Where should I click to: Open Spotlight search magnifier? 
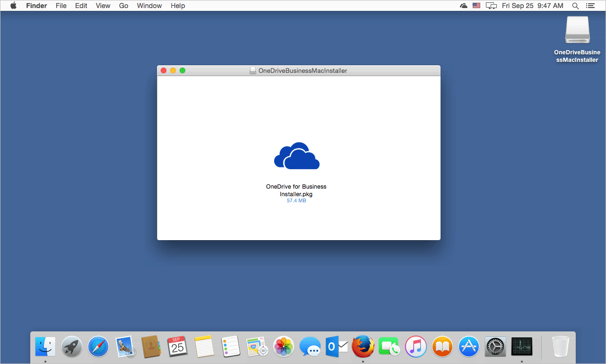575,6
